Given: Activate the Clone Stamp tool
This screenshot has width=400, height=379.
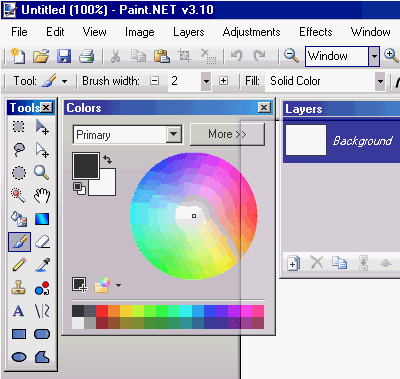Looking at the screenshot, I should (19, 288).
